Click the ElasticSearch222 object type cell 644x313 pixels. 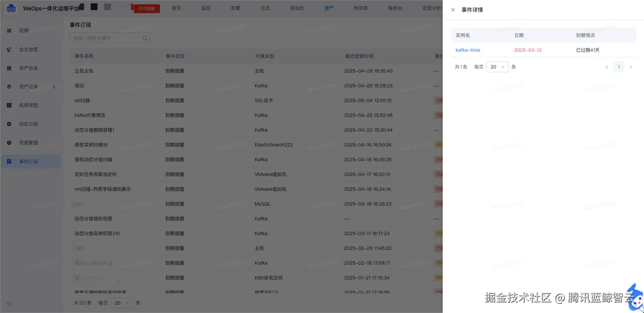pos(274,145)
